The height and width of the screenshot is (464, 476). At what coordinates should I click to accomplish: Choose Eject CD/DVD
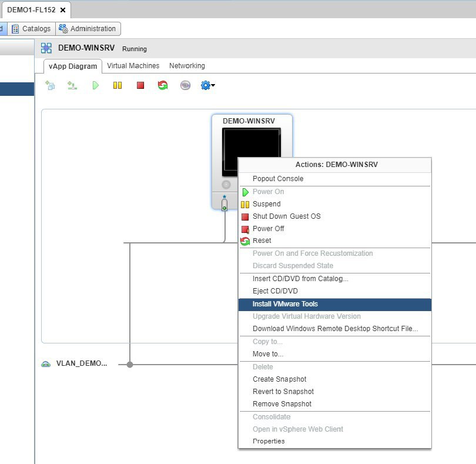[x=335, y=291]
